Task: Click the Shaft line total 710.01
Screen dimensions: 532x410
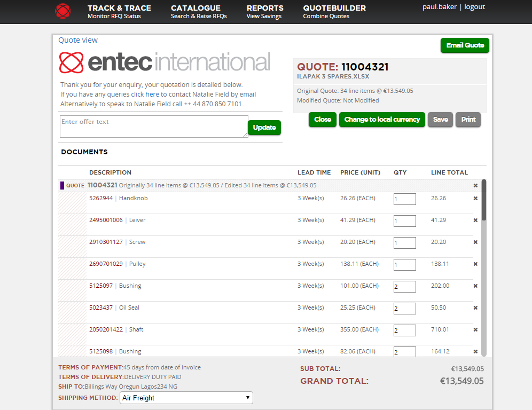Action: coord(440,329)
